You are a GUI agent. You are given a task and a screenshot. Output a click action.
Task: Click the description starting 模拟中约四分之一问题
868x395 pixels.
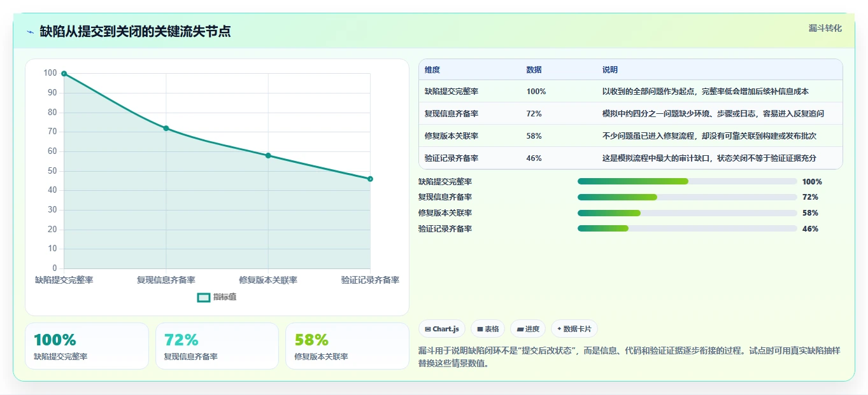(x=713, y=114)
